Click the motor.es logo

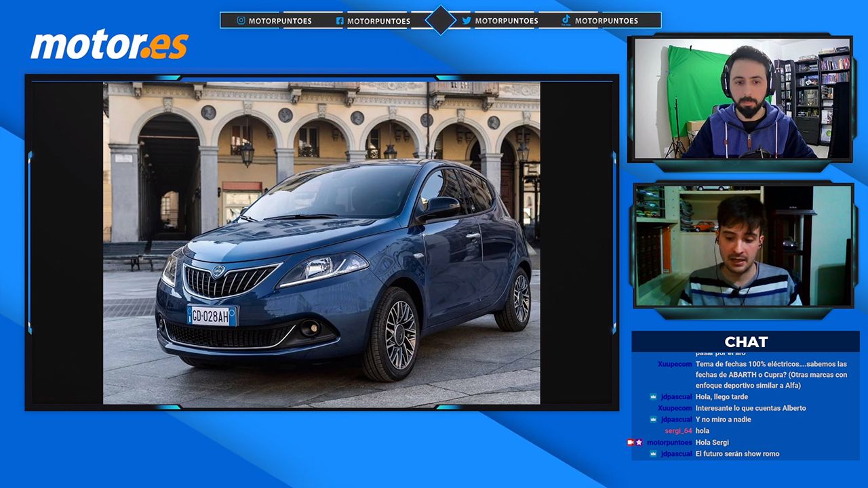[109, 45]
